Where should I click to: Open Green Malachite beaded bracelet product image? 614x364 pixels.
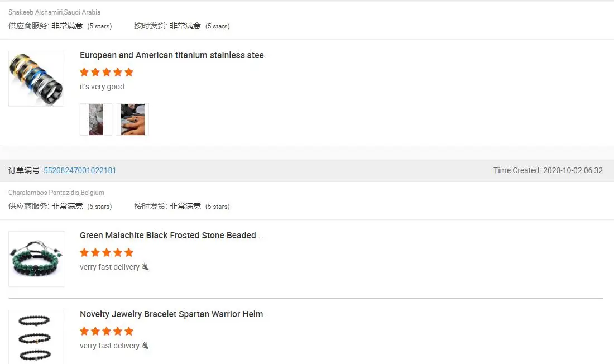(36, 259)
